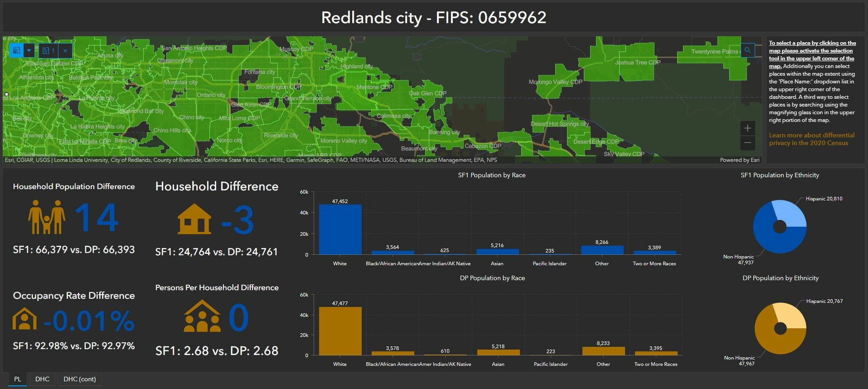The image size is (868, 389).
Task: Zoom in on the map
Action: pos(747,128)
